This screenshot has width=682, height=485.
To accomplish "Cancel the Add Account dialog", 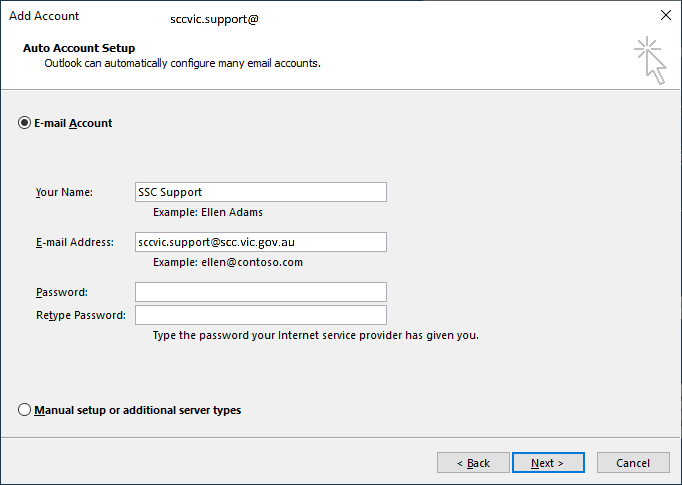I will 633,463.
